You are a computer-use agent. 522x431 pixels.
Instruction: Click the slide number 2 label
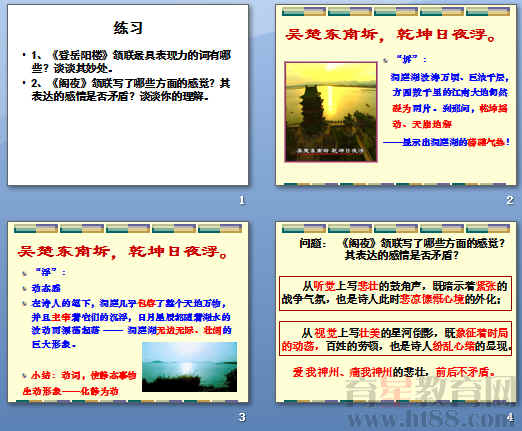[x=510, y=200]
